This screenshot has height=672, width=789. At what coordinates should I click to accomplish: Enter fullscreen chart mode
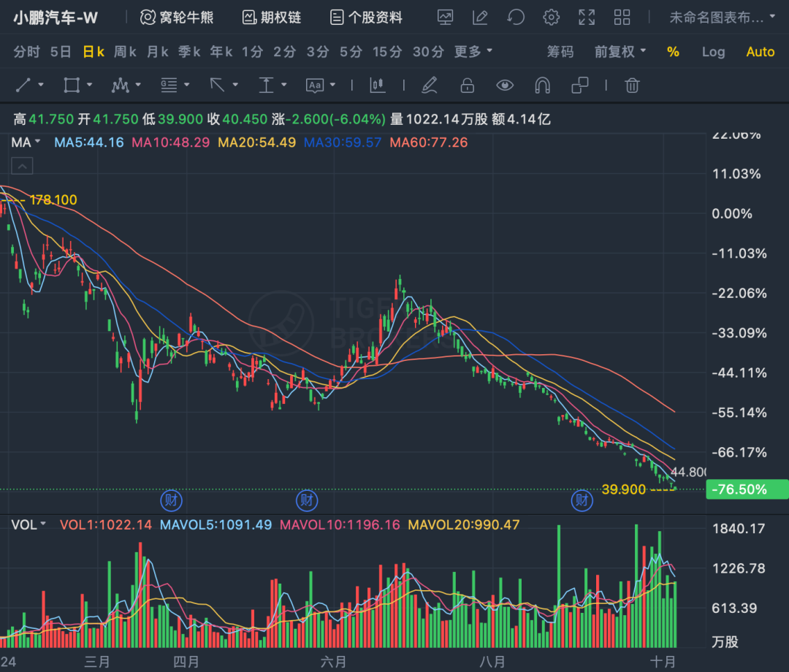587,18
